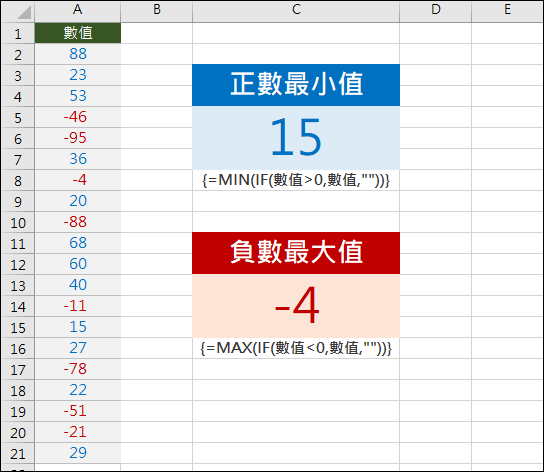Click cell with value 60
544x472 pixels.
click(x=78, y=264)
